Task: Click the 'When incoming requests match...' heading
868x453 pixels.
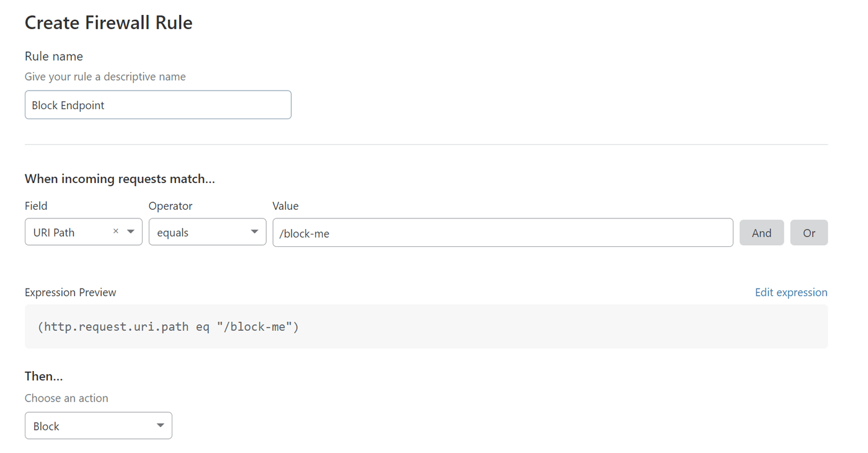Action: coord(120,179)
